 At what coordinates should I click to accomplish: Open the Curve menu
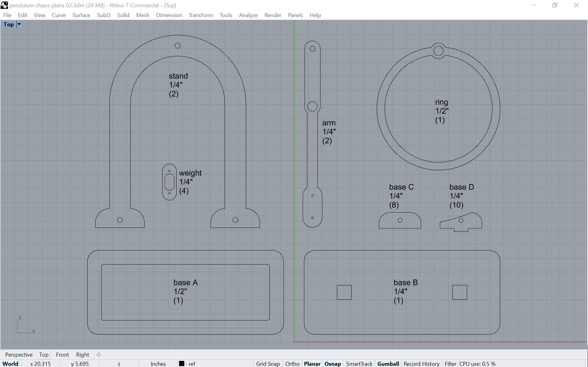tap(59, 15)
